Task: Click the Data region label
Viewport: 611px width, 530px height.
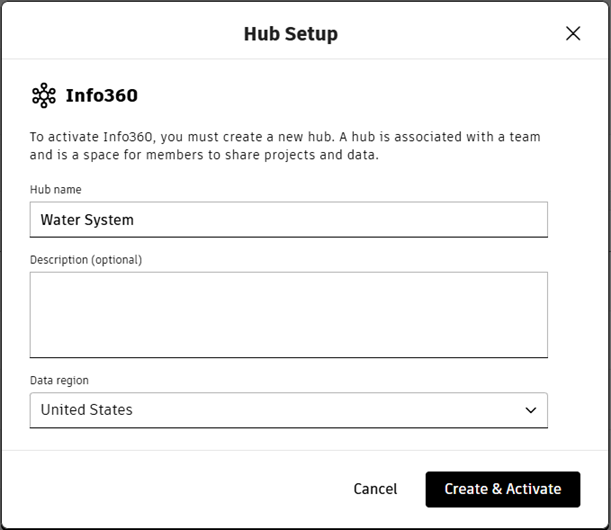Action: click(x=59, y=380)
